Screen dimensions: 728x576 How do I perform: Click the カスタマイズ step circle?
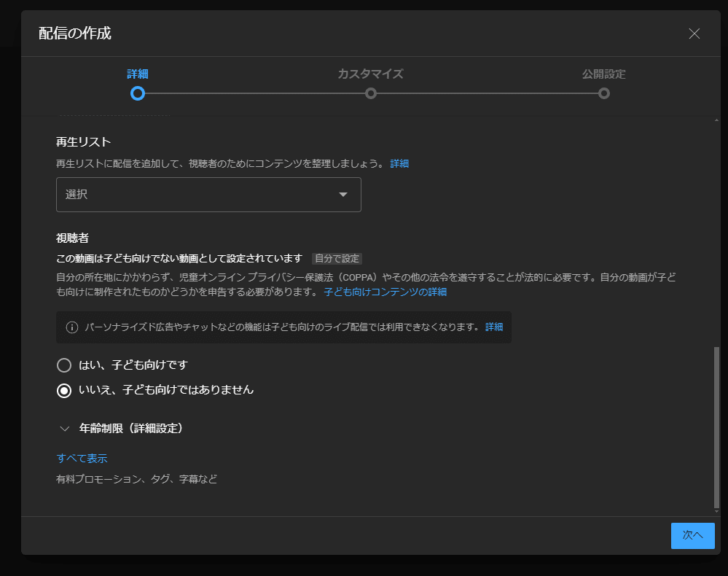click(370, 93)
